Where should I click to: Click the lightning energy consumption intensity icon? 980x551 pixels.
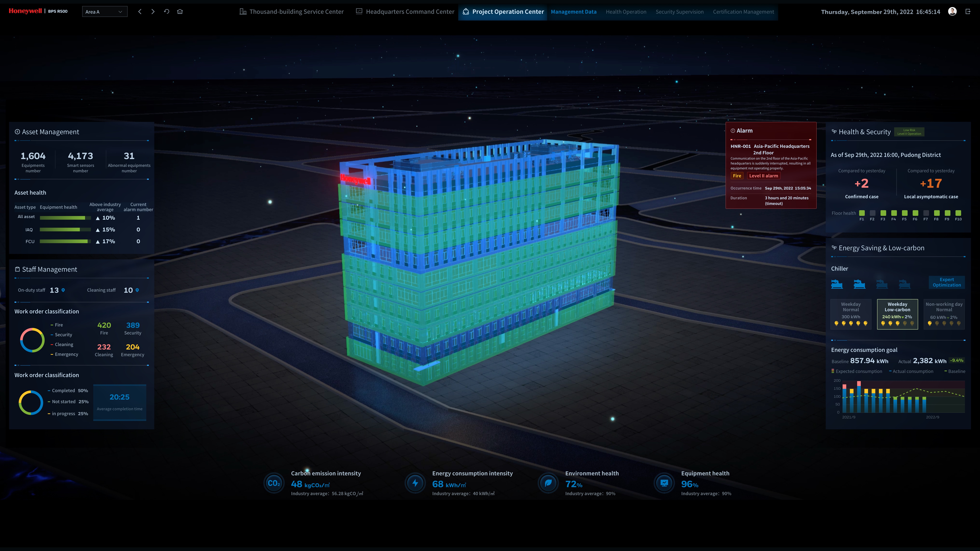click(x=415, y=483)
